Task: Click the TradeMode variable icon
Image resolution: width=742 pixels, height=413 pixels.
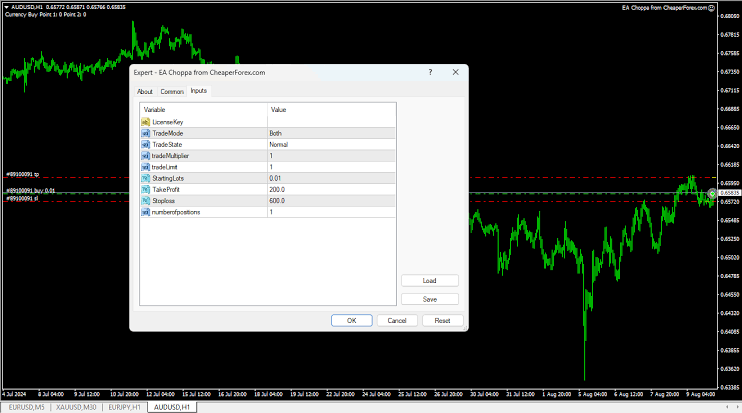Action: 146,133
